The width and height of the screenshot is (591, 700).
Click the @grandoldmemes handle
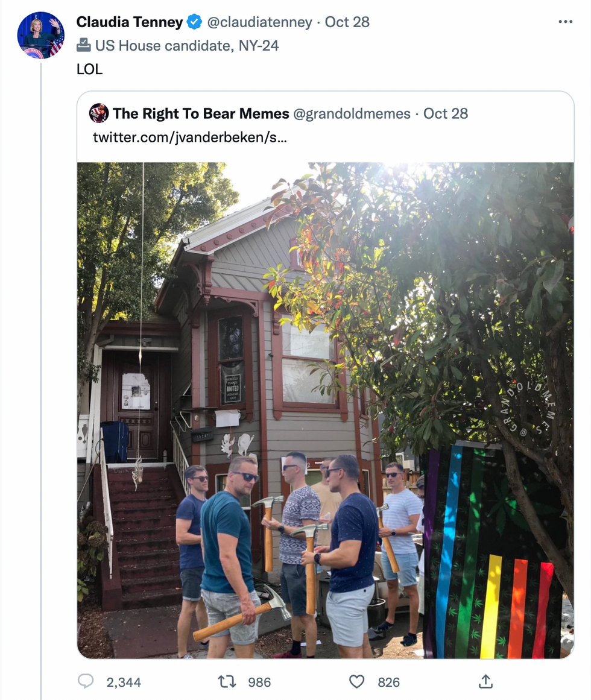click(352, 113)
